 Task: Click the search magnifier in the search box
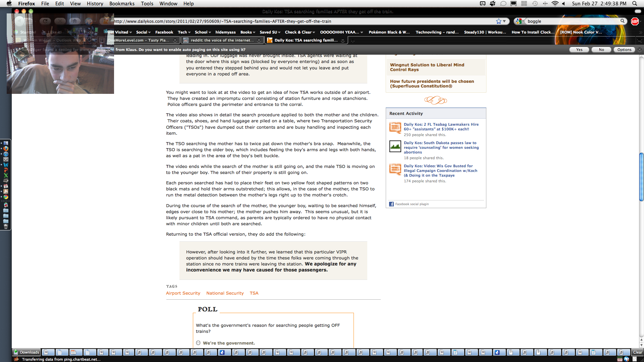623,21
